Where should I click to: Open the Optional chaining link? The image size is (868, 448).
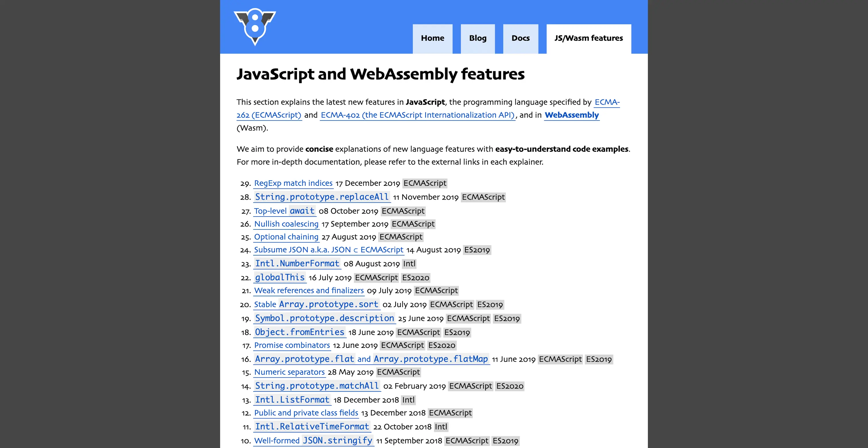pyautogui.click(x=286, y=237)
